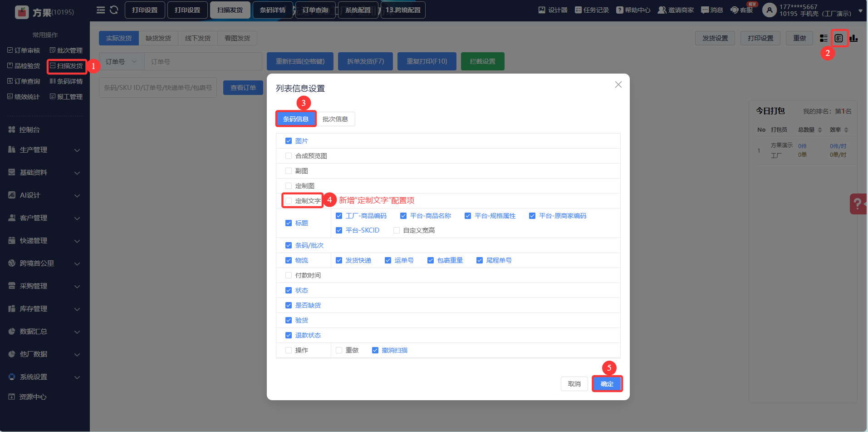The width and height of the screenshot is (868, 432).
Task: Switch to the list view icon beside 重做
Action: [x=824, y=38]
